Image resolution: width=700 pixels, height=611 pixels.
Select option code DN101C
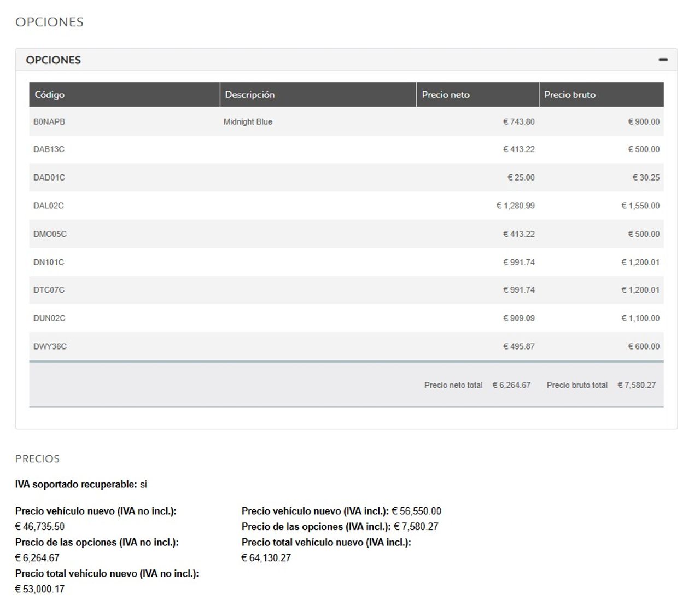click(49, 263)
